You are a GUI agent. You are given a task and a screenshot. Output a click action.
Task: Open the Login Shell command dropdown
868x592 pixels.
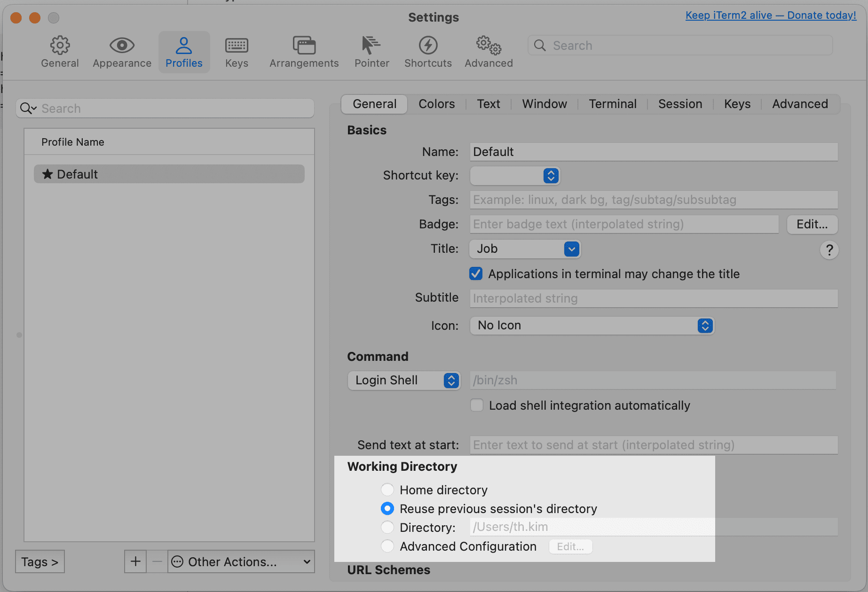[x=403, y=380]
